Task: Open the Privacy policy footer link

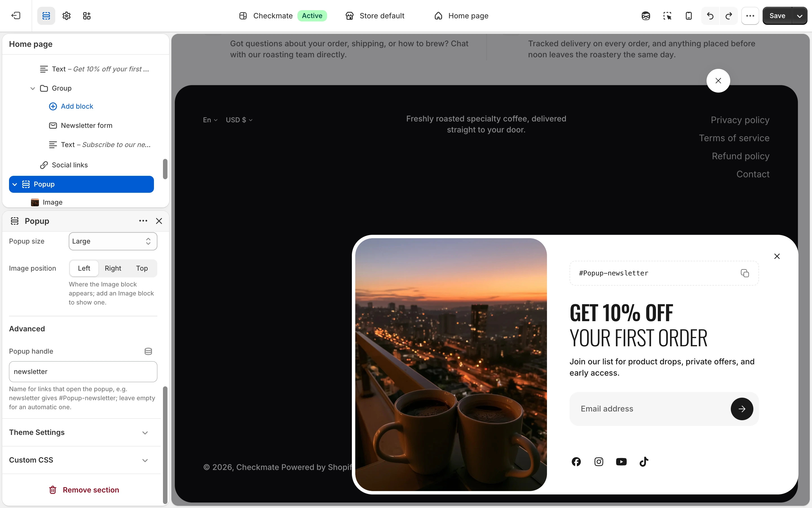Action: pos(740,120)
